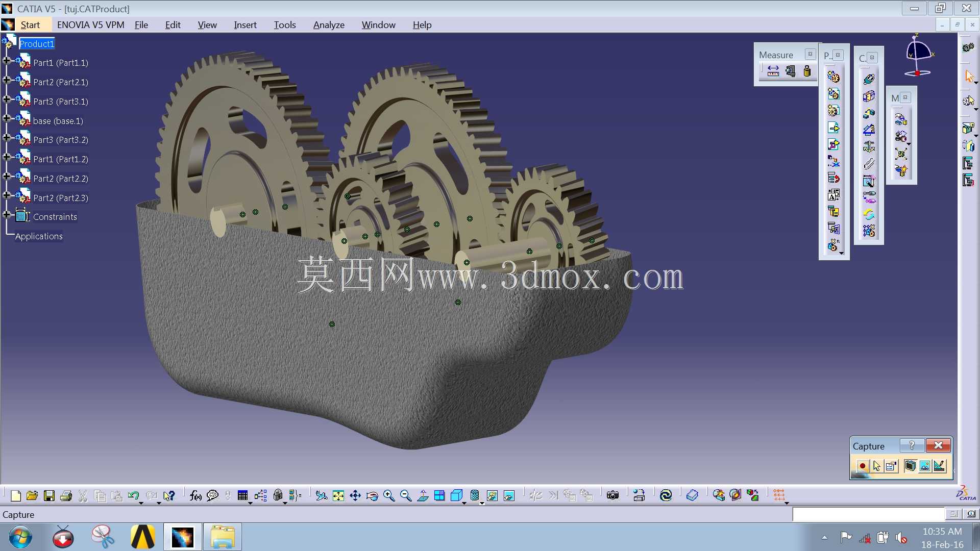
Task: Expand the Constraints tree node
Action: 6,215
